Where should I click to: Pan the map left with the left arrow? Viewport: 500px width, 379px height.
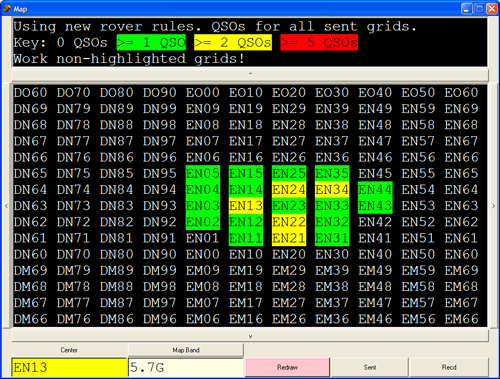coord(6,206)
